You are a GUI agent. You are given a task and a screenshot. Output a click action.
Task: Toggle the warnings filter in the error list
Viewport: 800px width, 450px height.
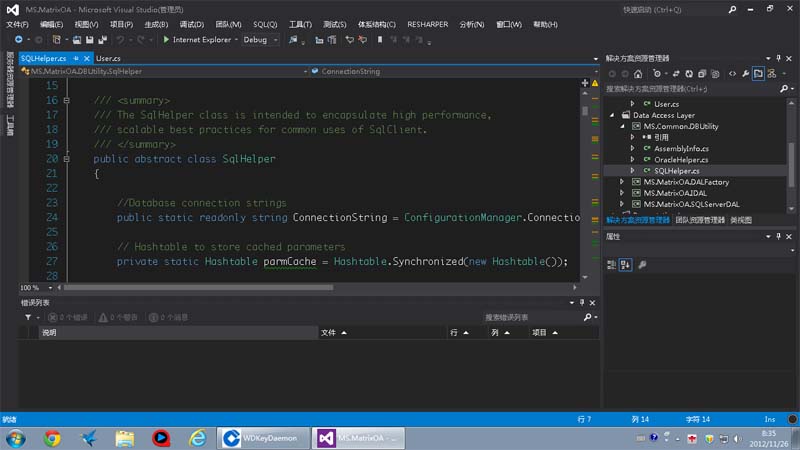(x=118, y=317)
